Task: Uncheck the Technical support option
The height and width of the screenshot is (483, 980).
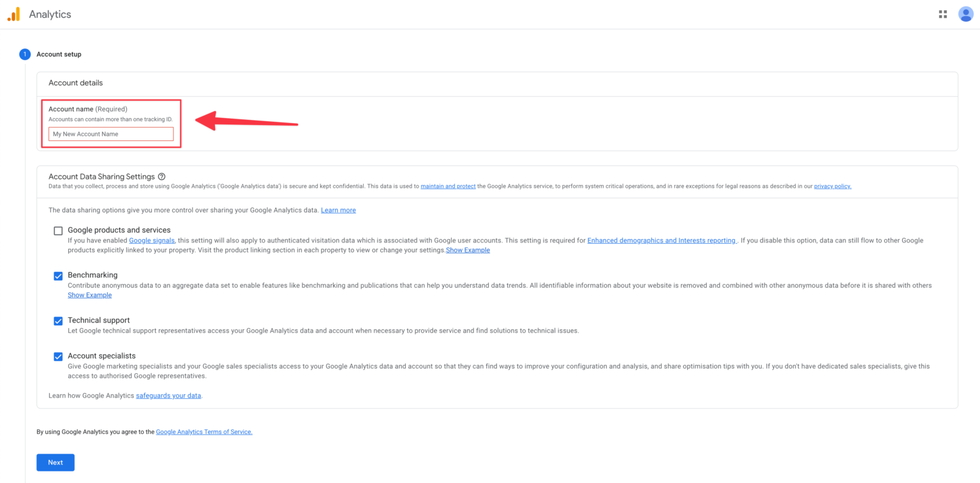Action: 58,321
